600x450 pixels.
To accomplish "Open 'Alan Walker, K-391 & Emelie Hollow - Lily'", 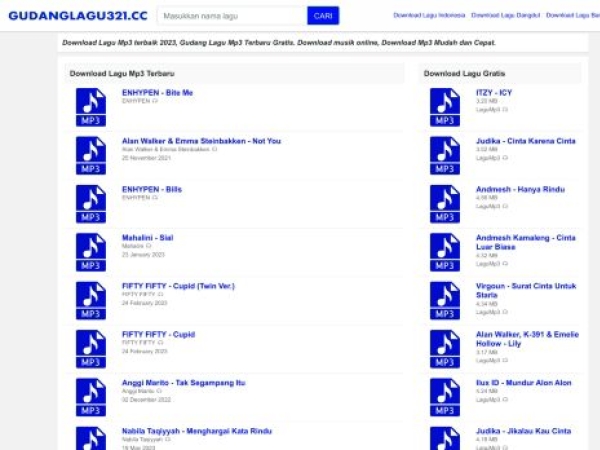I will tap(525, 338).
